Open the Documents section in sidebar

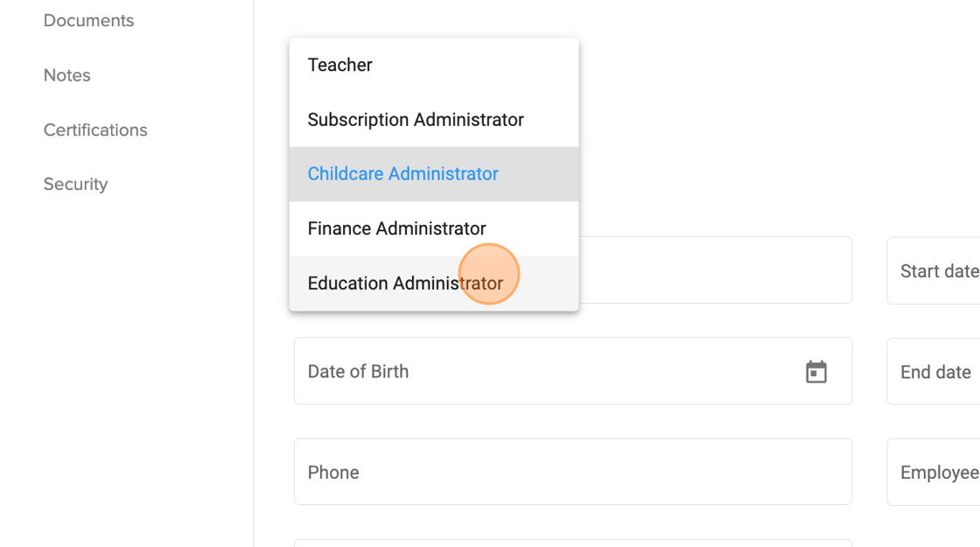[x=88, y=20]
